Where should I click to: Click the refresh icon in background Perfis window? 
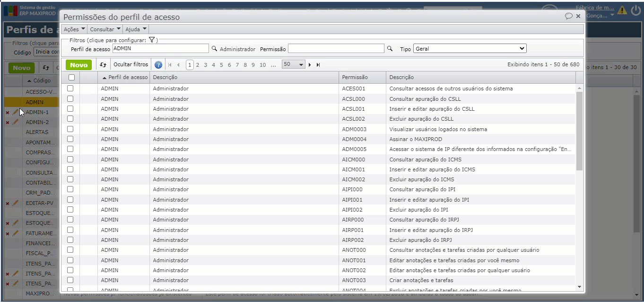[46, 68]
